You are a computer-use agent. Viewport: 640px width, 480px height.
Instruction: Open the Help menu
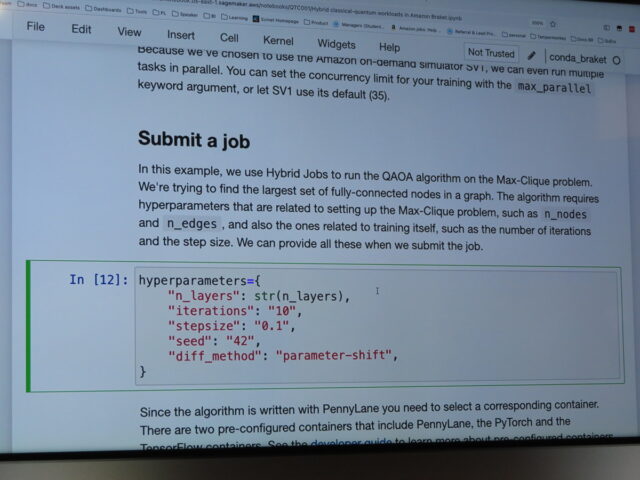389,47
